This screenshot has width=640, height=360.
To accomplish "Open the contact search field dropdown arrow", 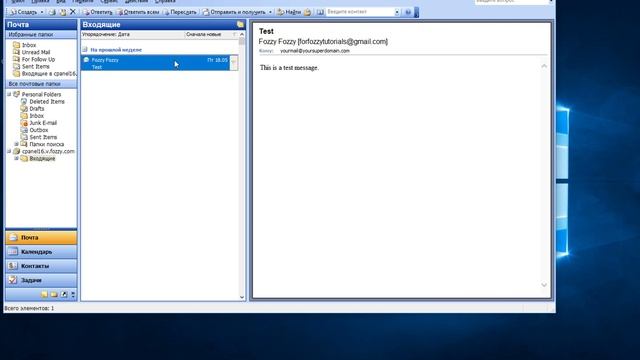I will coord(397,12).
